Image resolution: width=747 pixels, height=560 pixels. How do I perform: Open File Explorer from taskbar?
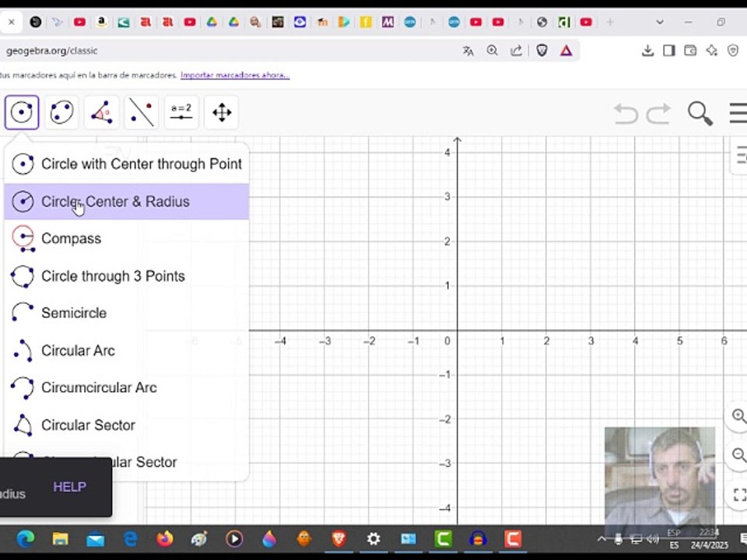[60, 539]
